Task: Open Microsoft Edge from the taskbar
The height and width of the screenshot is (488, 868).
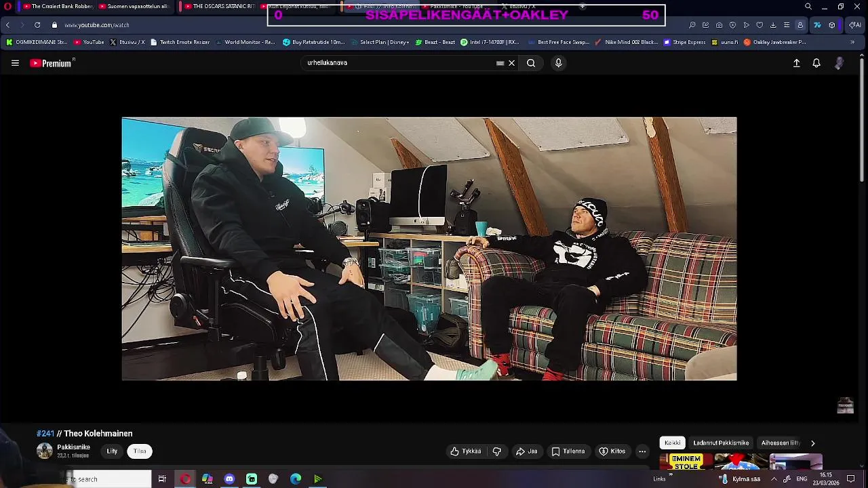Action: coord(296,479)
